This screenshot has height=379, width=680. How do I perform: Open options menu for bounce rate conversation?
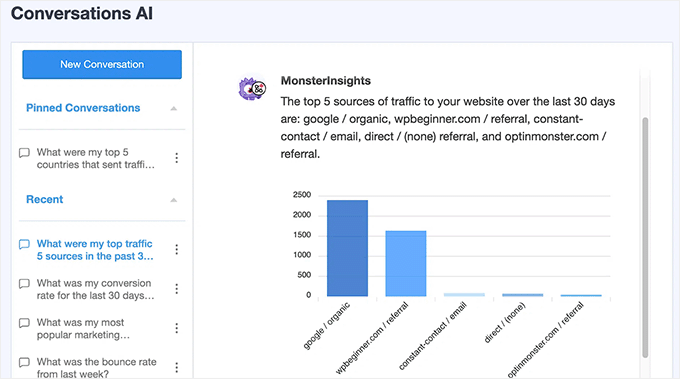pos(177,368)
